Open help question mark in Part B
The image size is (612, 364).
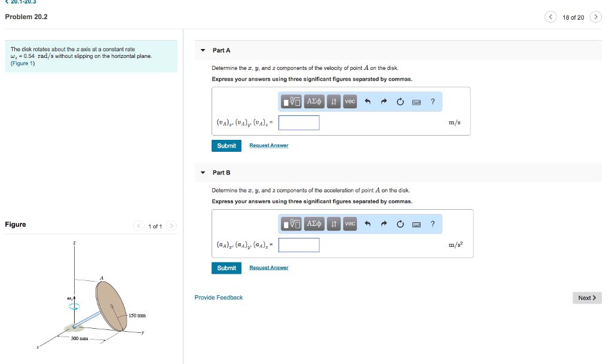(x=433, y=224)
